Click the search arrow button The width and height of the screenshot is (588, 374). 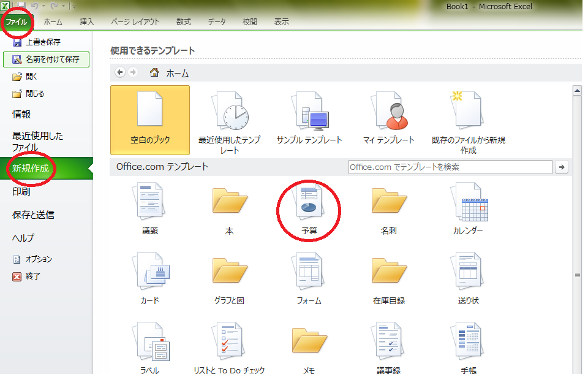(x=562, y=167)
